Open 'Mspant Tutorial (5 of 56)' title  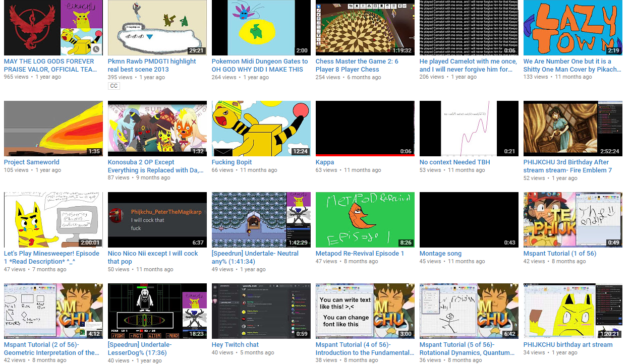coord(467,348)
